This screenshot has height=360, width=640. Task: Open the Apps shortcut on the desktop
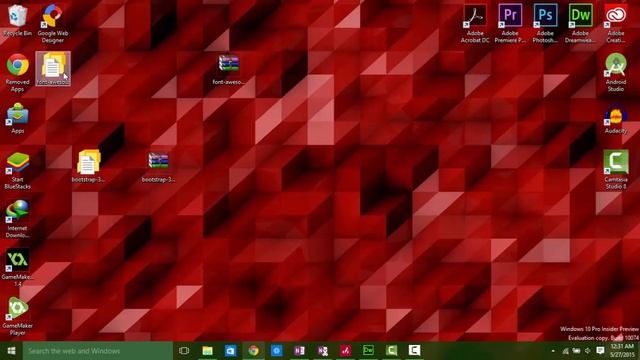click(17, 118)
